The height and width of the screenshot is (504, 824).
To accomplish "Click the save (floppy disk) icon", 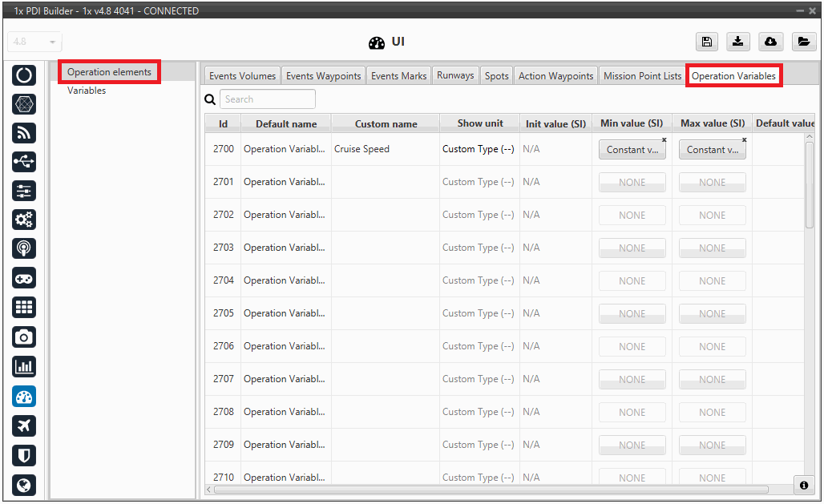I will pos(706,42).
